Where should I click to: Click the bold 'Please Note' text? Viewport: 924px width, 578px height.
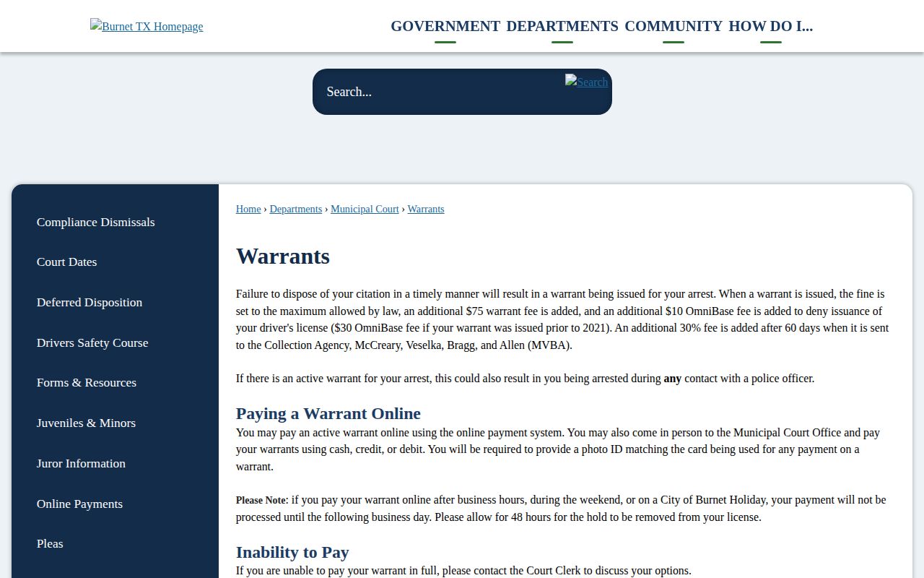(x=261, y=500)
